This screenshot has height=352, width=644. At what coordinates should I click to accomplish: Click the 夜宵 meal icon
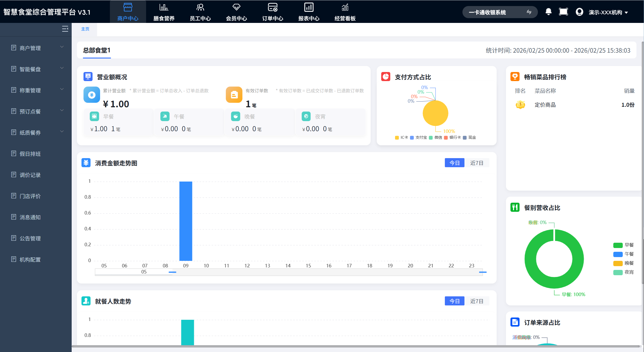pos(306,116)
